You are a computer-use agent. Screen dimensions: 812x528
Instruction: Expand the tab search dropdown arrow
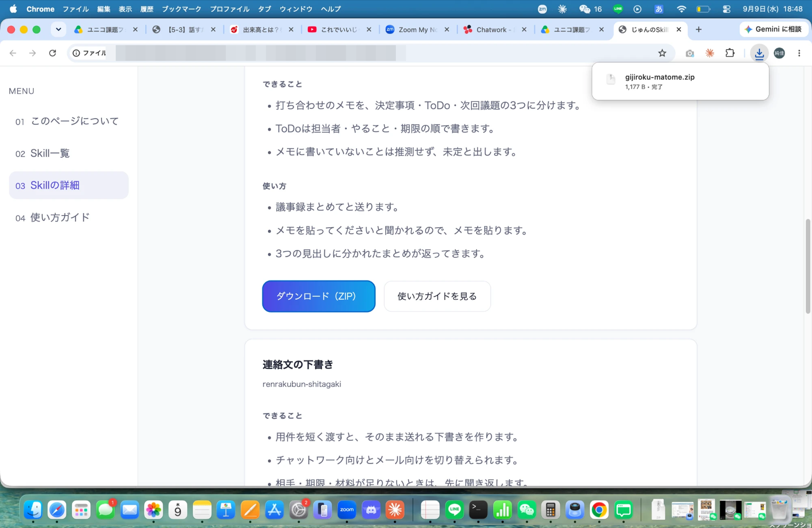tap(58, 29)
